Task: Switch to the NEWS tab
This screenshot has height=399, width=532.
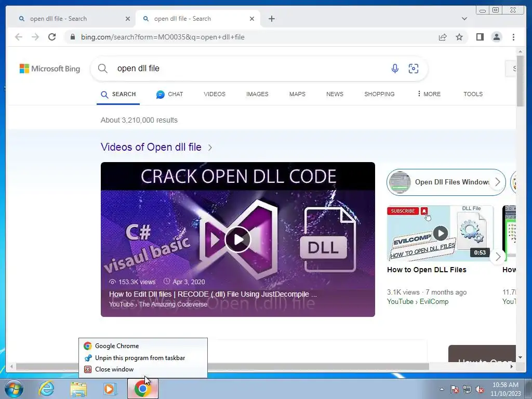Action: tap(335, 95)
